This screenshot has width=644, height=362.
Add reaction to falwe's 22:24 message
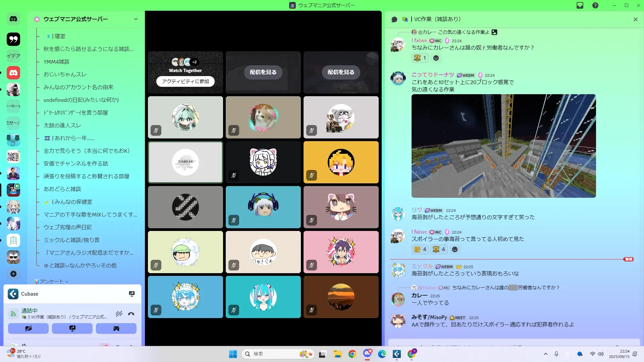pos(436,58)
